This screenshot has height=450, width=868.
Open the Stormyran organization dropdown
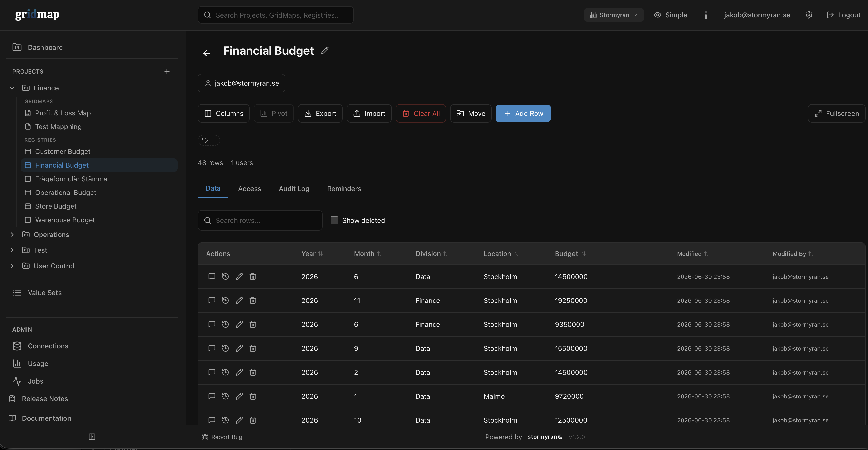click(614, 15)
